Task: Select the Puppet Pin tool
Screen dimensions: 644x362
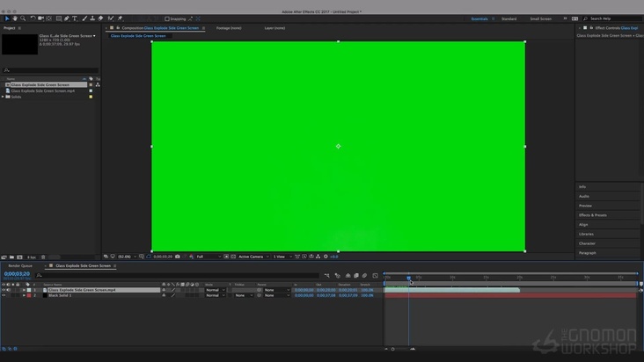Action: [120, 18]
